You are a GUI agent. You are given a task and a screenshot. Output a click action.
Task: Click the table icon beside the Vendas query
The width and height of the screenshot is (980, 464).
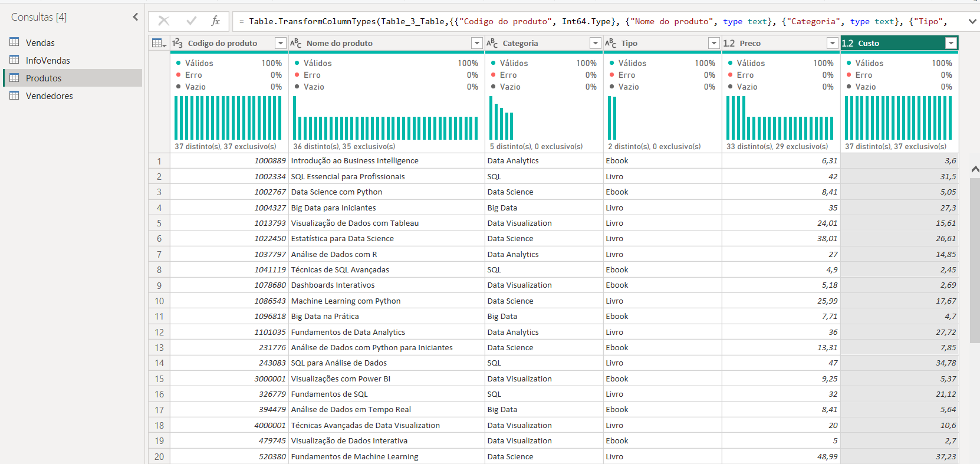click(x=14, y=42)
